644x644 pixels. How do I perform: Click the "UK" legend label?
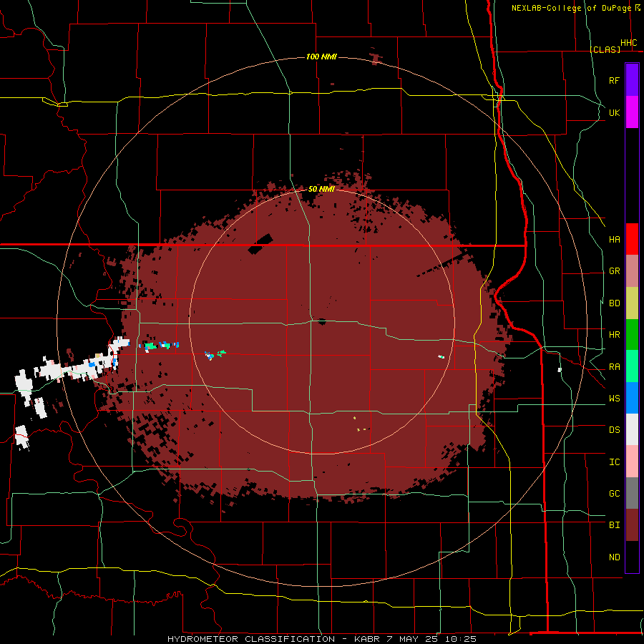coord(614,112)
